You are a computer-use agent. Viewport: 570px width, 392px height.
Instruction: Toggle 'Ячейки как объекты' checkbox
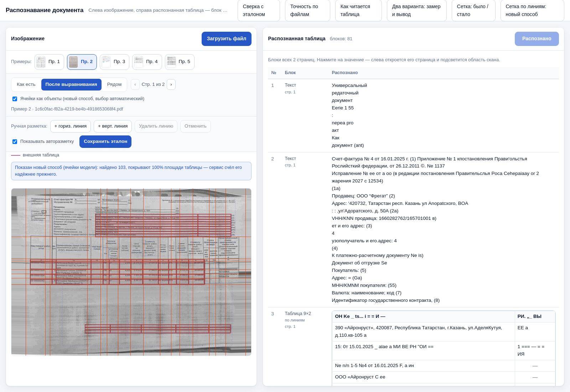(15, 99)
